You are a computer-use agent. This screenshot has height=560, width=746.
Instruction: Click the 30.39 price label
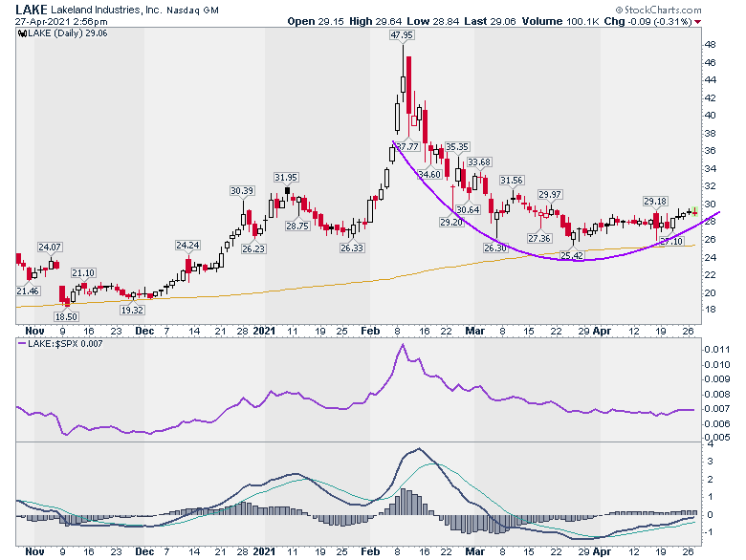pos(242,190)
